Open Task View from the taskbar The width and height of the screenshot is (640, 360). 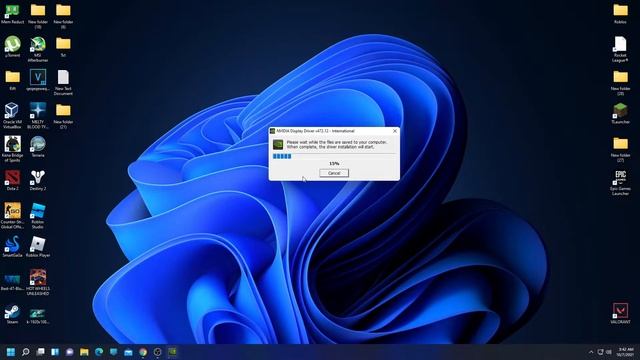tap(40, 352)
